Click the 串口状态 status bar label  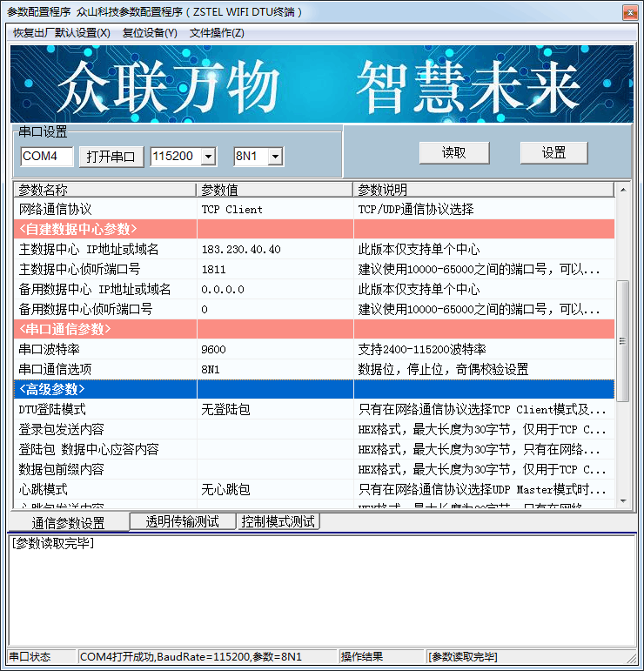coord(30,657)
